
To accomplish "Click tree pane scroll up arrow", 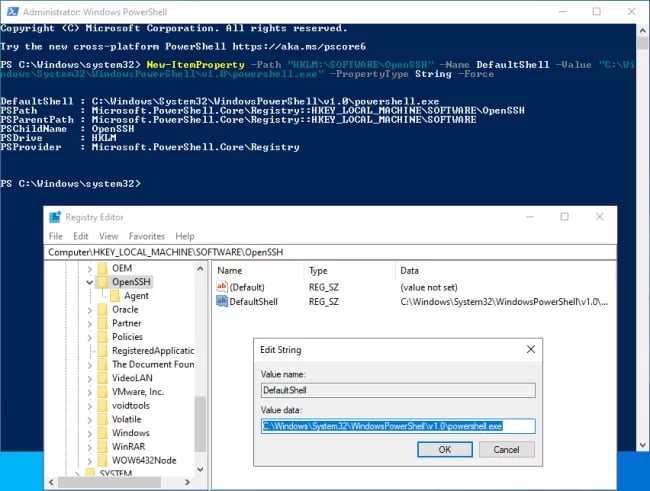I will tap(200, 268).
